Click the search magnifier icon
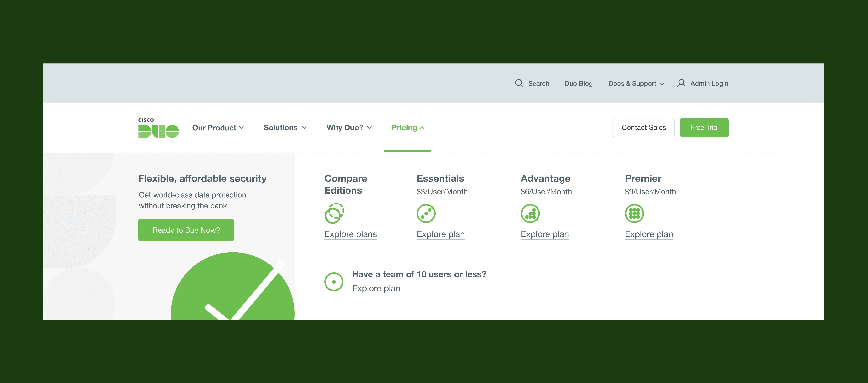 pyautogui.click(x=519, y=83)
